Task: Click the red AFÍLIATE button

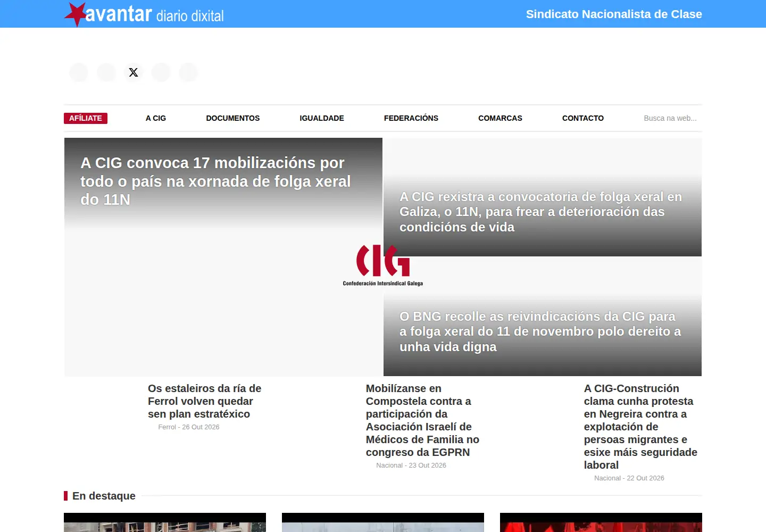Action: (x=86, y=118)
